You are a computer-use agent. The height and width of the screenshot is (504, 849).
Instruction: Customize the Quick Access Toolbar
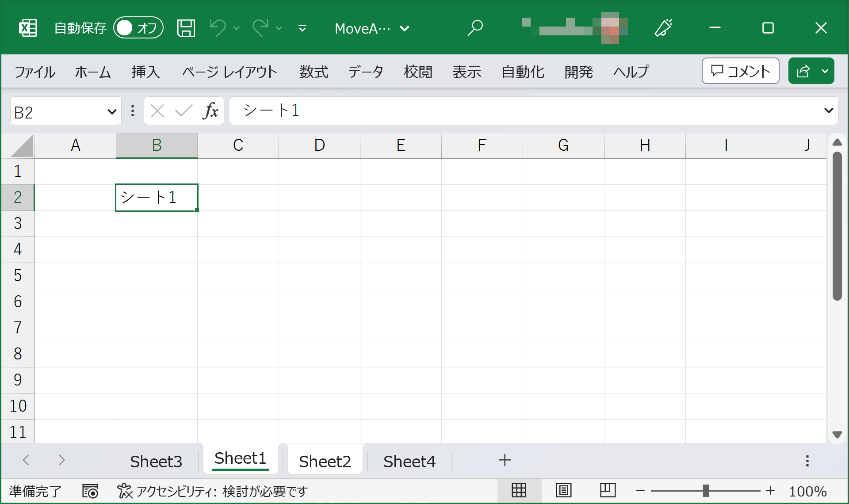click(x=302, y=28)
